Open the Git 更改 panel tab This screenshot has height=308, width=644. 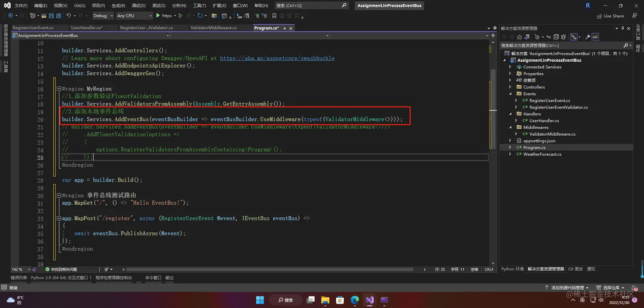(575, 269)
